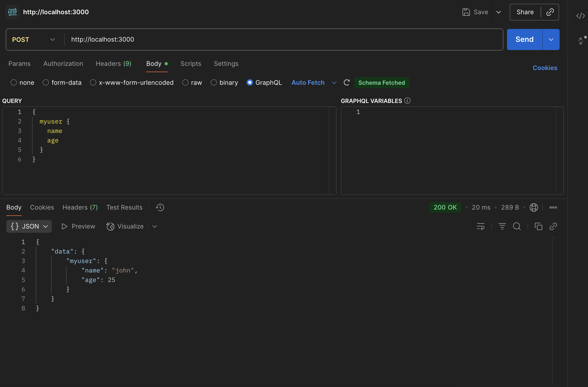
Task: Click the age field in query
Action: point(53,141)
